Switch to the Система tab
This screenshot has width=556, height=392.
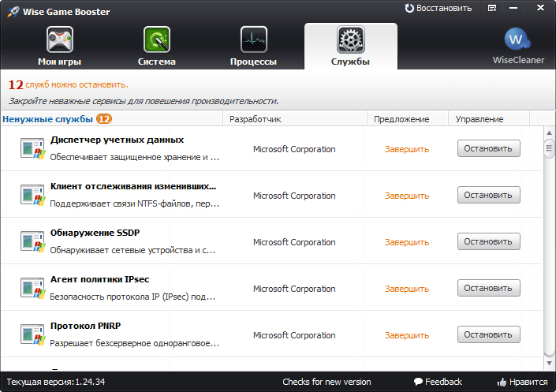click(x=156, y=47)
